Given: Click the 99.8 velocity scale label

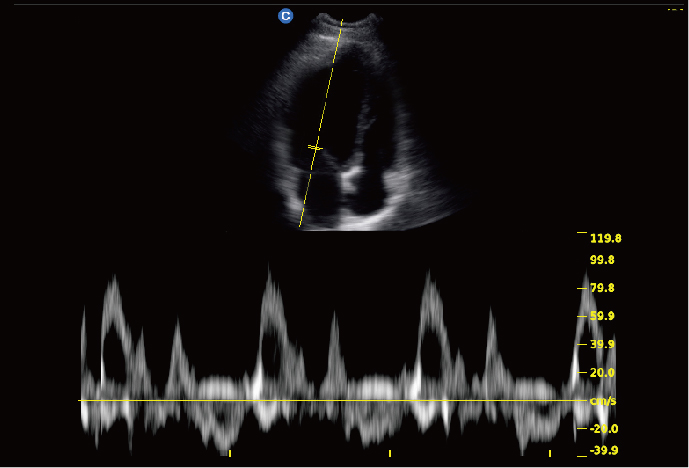Looking at the screenshot, I should coord(602,260).
